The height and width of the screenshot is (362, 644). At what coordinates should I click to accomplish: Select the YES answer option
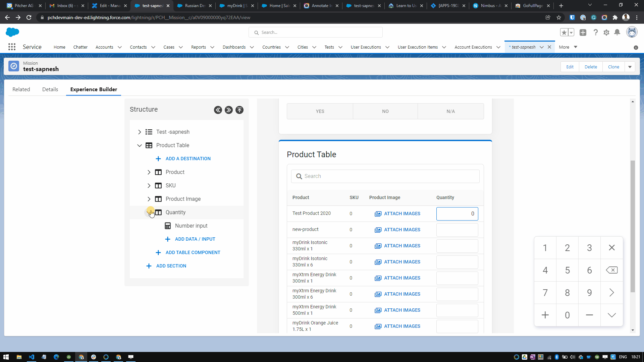tap(320, 111)
